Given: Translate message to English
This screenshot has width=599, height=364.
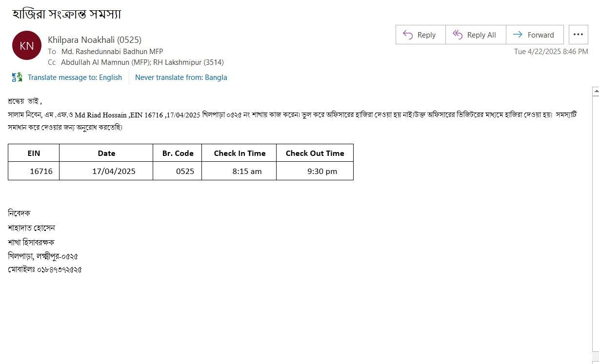Looking at the screenshot, I should click(75, 77).
